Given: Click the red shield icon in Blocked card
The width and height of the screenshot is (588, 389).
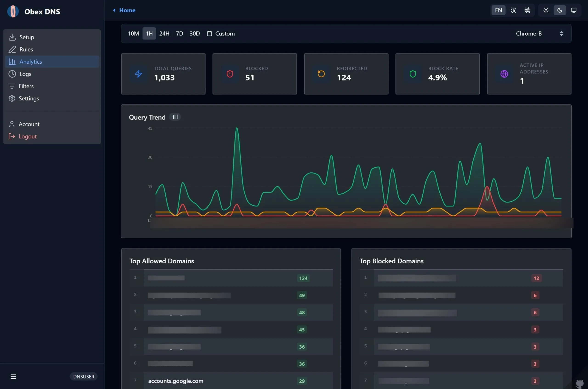Looking at the screenshot, I should (x=230, y=74).
